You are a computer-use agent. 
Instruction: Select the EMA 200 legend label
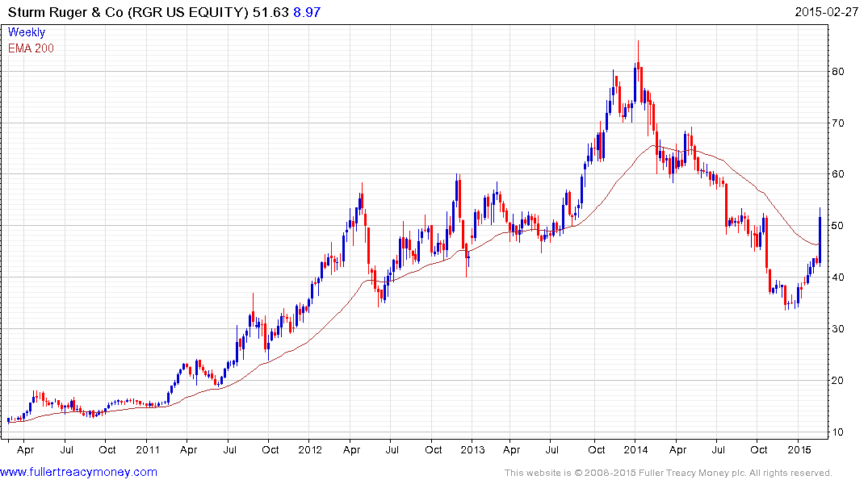click(x=31, y=48)
